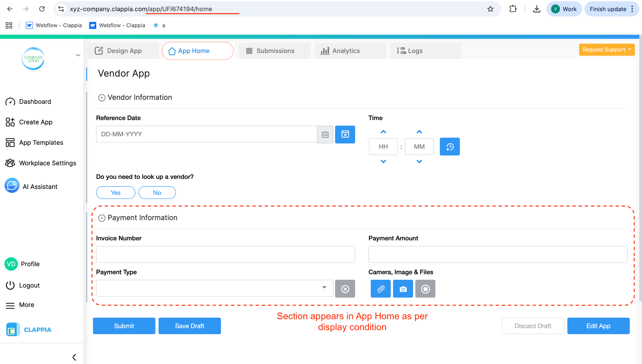The height and width of the screenshot is (364, 642).
Task: Click the Invoice Number input field
Action: pyautogui.click(x=225, y=254)
